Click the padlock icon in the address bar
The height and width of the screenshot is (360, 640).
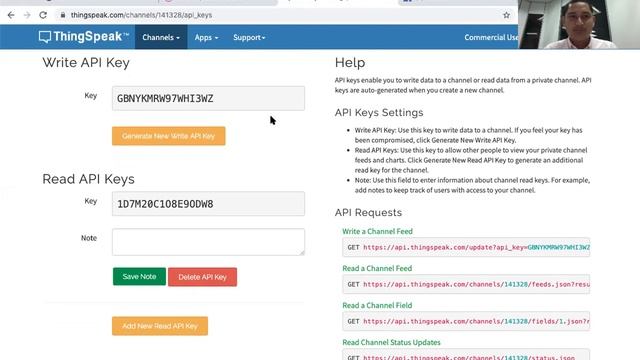[62, 15]
